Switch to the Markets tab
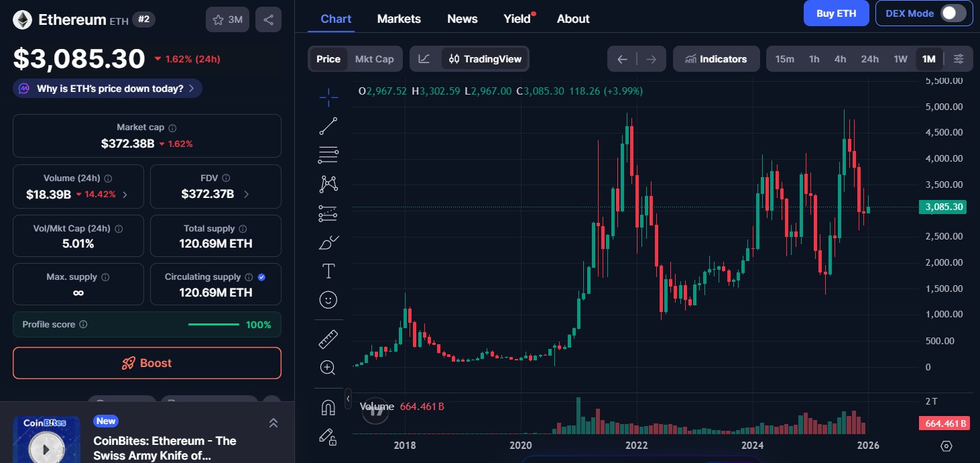This screenshot has height=463, width=980. [399, 18]
